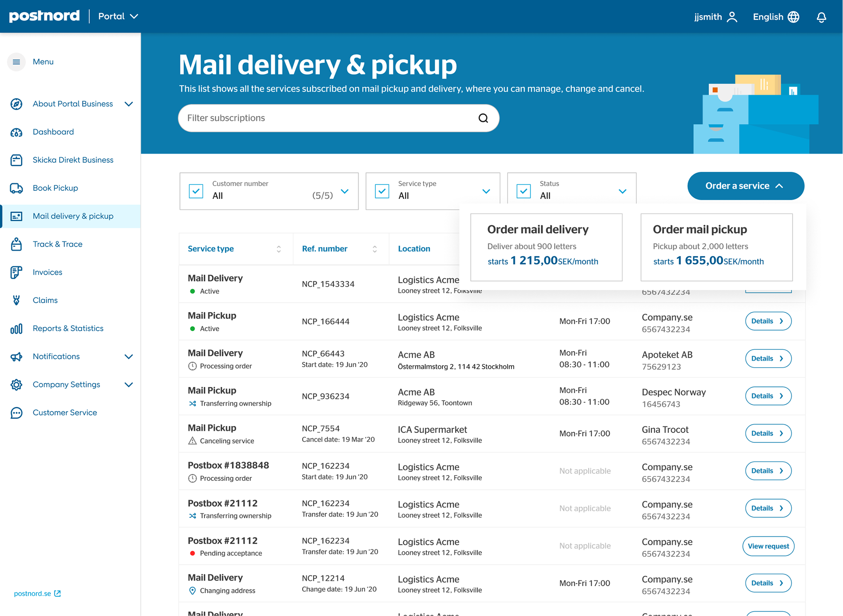Collapse the Order a service menu

tap(746, 186)
